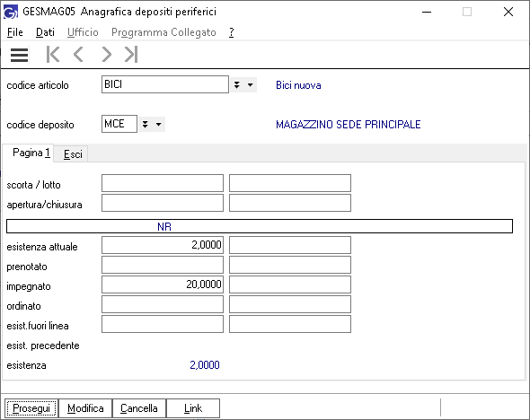Click the GESMAG05 app icon in title bar
This screenshot has height=420, width=530.
(x=11, y=12)
